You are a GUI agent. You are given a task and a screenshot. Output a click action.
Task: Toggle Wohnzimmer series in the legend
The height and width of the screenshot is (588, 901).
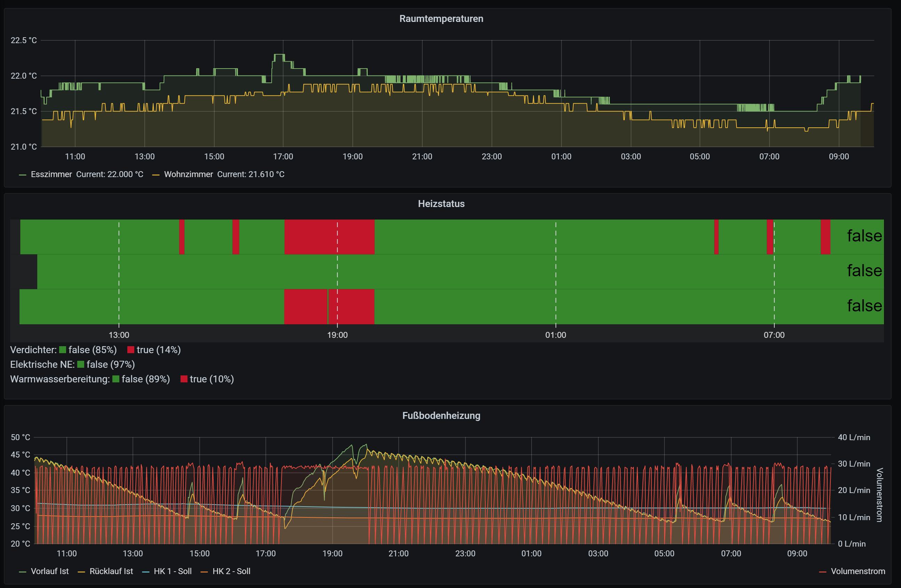188,174
